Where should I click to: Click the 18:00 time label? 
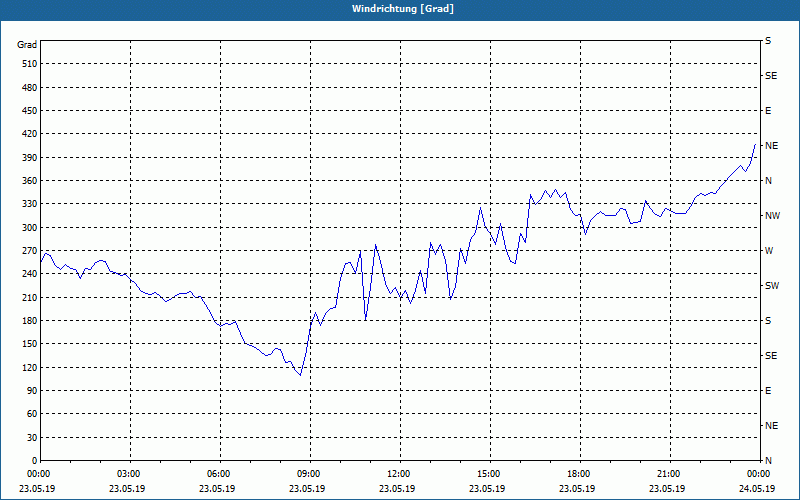[581, 474]
